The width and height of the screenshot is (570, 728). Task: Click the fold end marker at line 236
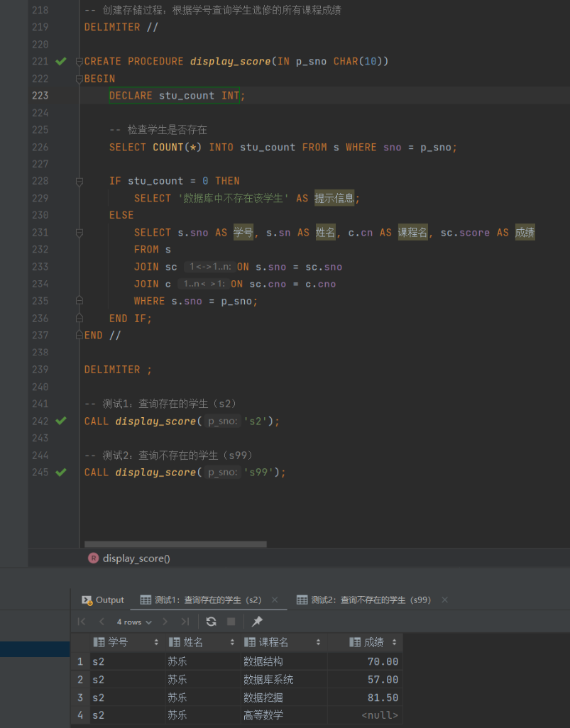coord(80,318)
